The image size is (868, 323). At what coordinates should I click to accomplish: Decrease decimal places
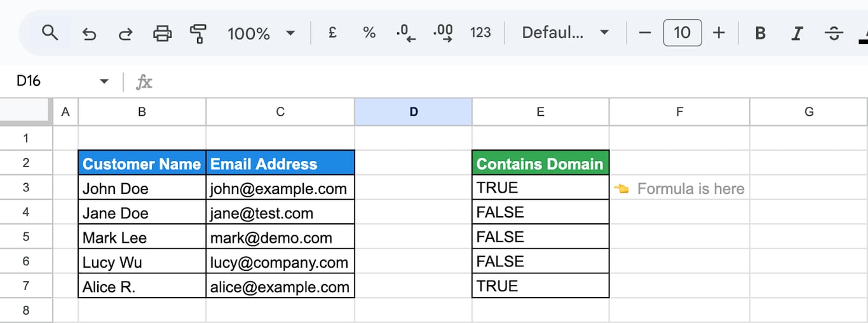coord(405,33)
